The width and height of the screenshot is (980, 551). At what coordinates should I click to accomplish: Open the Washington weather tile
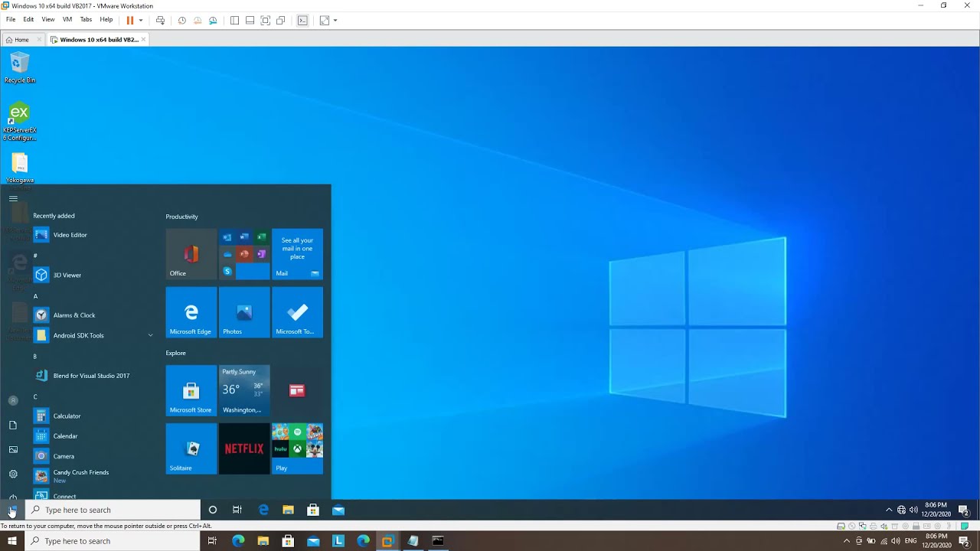pyautogui.click(x=244, y=390)
